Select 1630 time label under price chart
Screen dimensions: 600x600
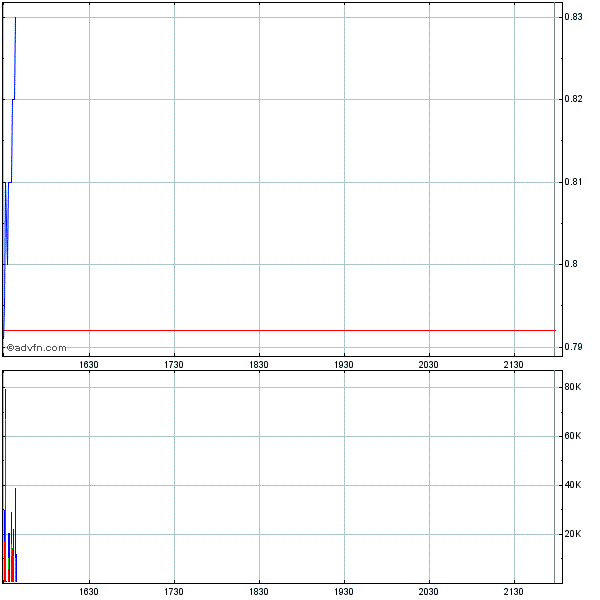tap(89, 365)
